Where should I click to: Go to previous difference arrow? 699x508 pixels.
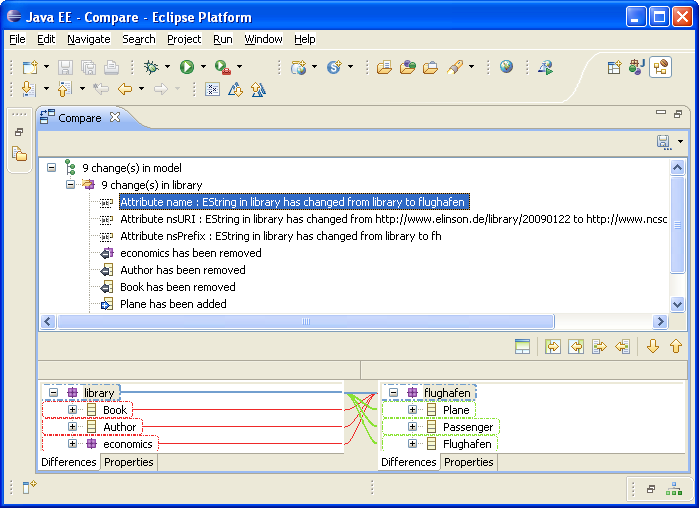676,346
